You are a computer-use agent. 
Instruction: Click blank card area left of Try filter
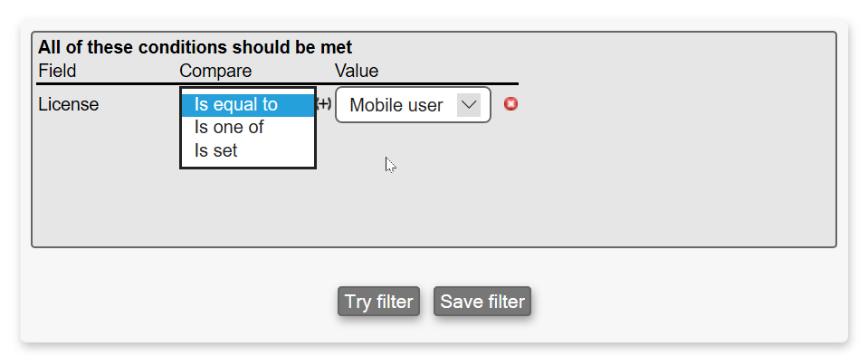183,301
